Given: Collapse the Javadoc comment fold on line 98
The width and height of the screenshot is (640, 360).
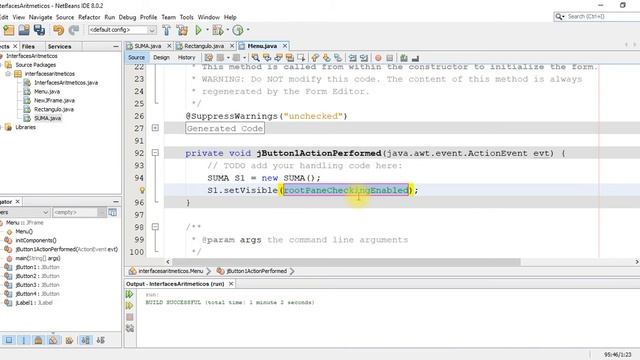Looking at the screenshot, I should [155, 227].
